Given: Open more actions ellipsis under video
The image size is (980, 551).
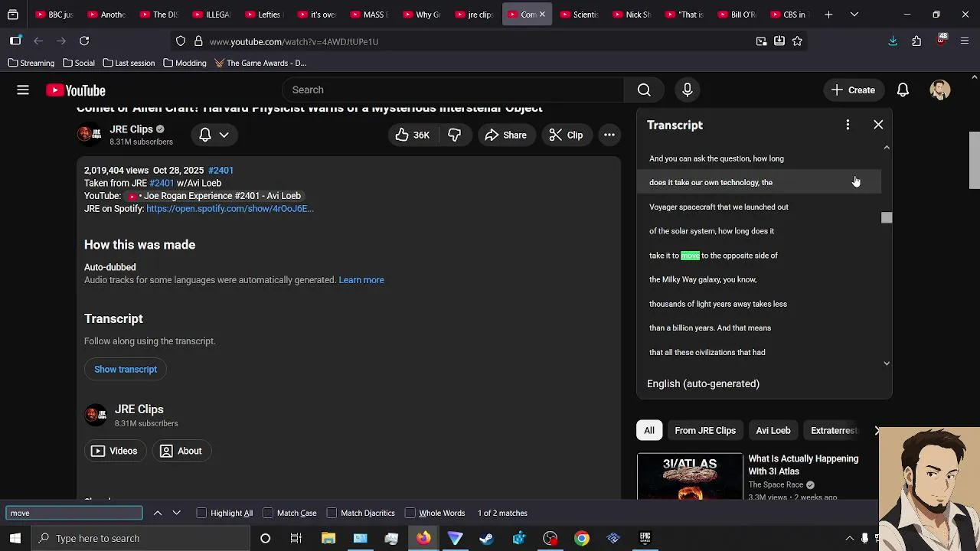Looking at the screenshot, I should 609,135.
